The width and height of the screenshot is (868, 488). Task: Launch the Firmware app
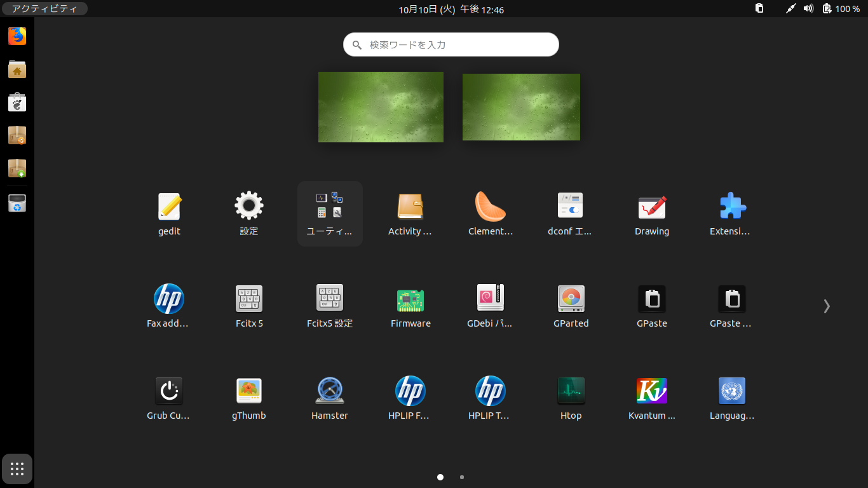coord(410,306)
